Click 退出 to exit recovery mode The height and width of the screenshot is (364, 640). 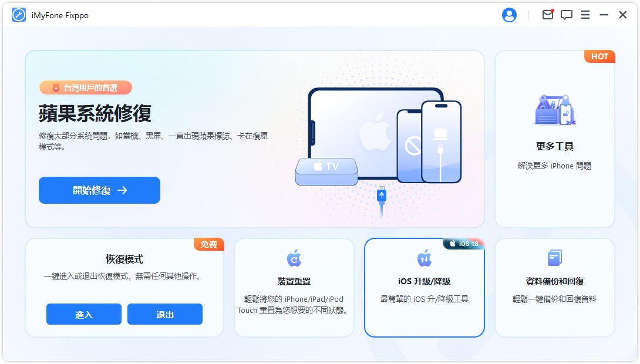click(165, 314)
